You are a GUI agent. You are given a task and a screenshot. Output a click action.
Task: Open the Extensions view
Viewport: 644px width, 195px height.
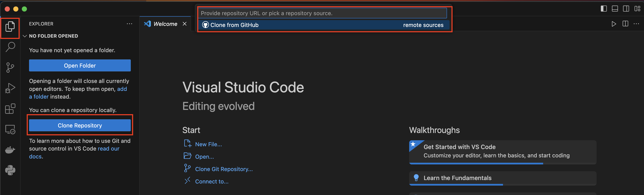click(x=10, y=109)
